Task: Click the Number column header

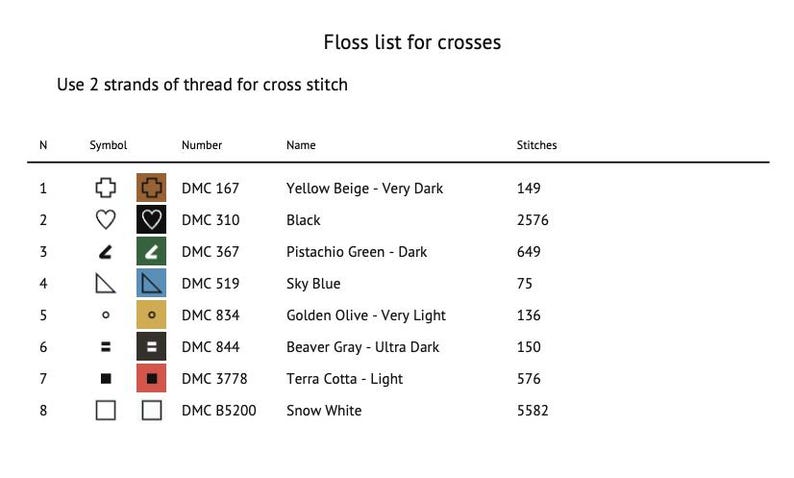Action: point(202,145)
